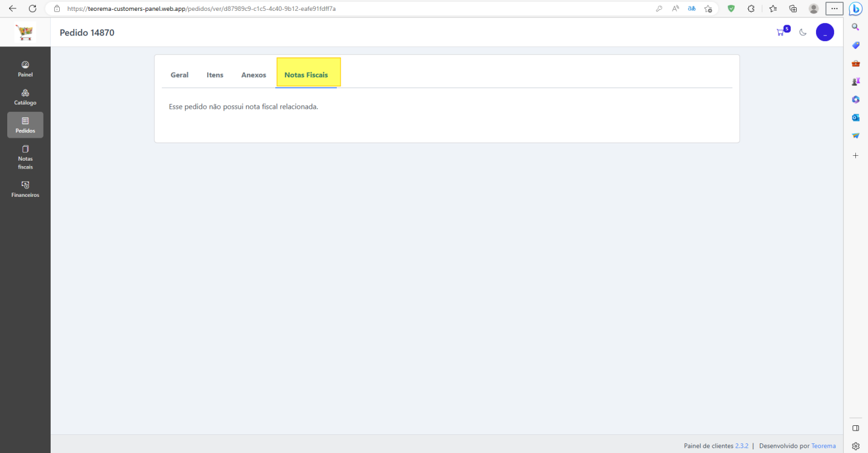The height and width of the screenshot is (453, 868).
Task: Go back with browser back arrow
Action: coord(12,8)
